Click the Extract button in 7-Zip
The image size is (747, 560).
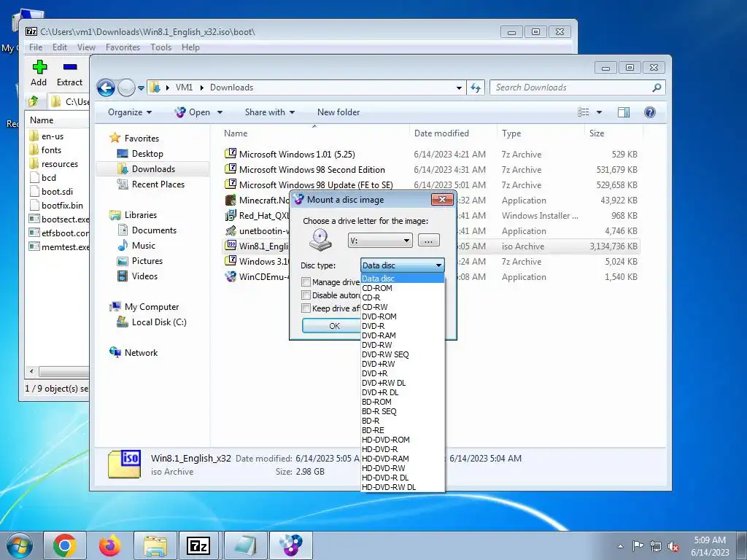pos(69,74)
